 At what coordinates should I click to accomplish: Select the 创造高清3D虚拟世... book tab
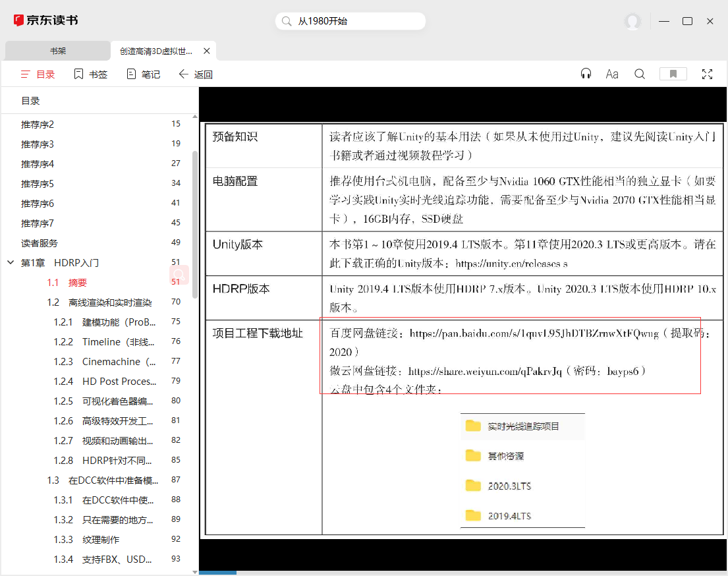click(x=156, y=51)
